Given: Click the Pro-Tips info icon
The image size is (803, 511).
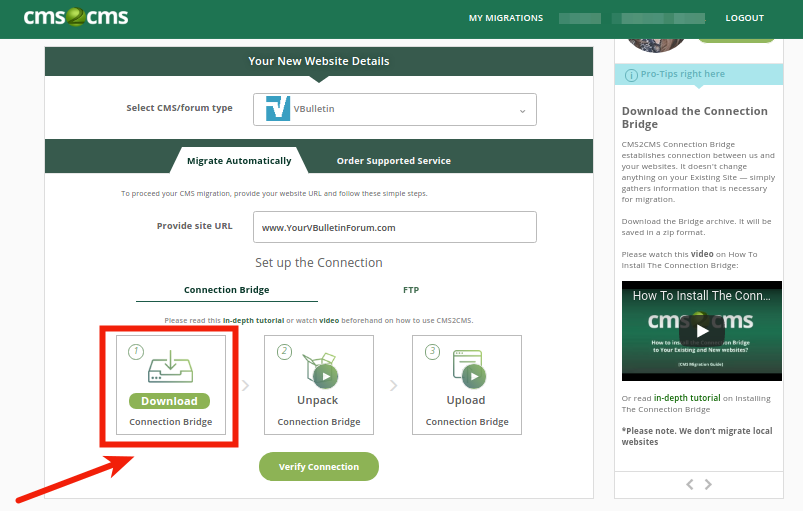Looking at the screenshot, I should [x=631, y=75].
